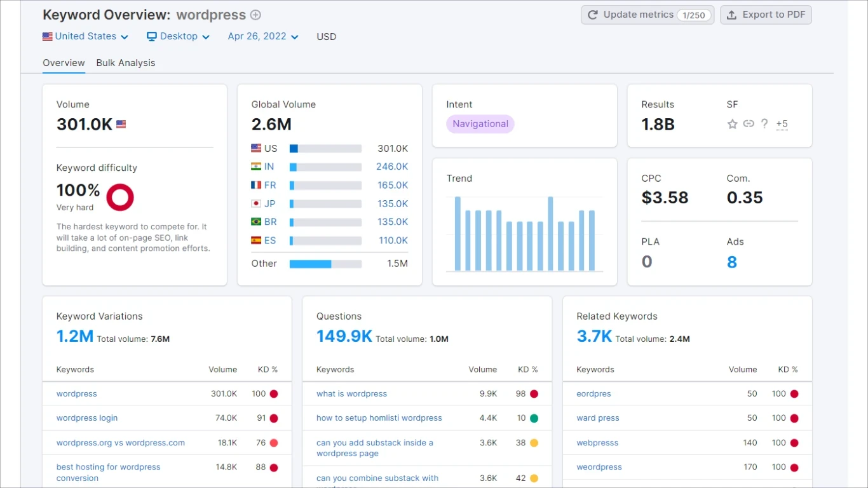Click the Update metrics button
The image size is (868, 488).
pyautogui.click(x=647, y=15)
